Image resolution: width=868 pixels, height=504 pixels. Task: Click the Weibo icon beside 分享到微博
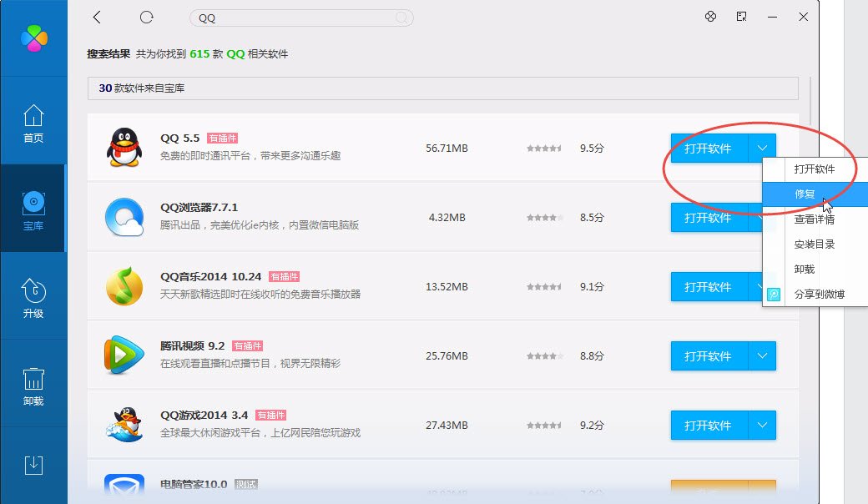point(772,295)
